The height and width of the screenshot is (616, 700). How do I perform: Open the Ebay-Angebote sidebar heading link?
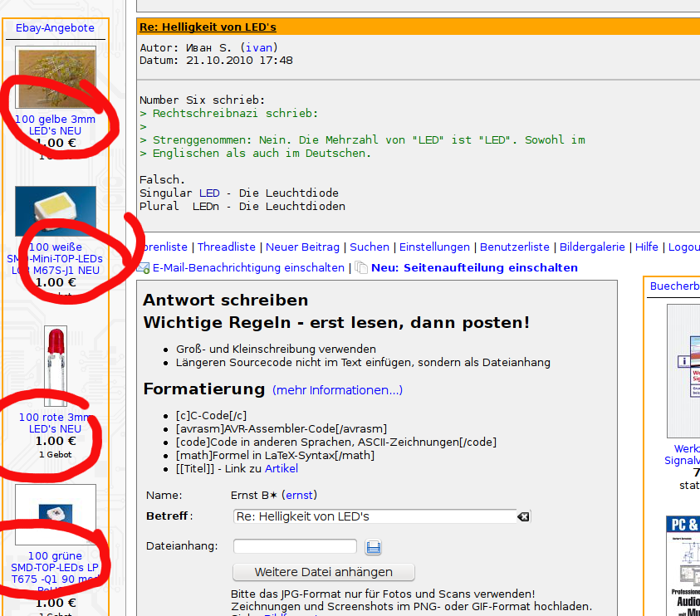click(x=55, y=27)
